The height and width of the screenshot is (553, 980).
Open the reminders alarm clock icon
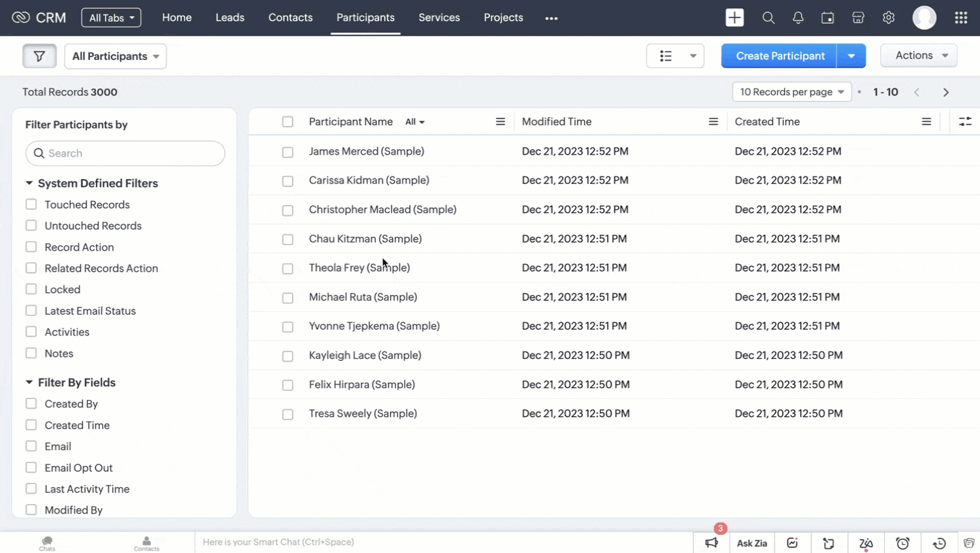902,543
